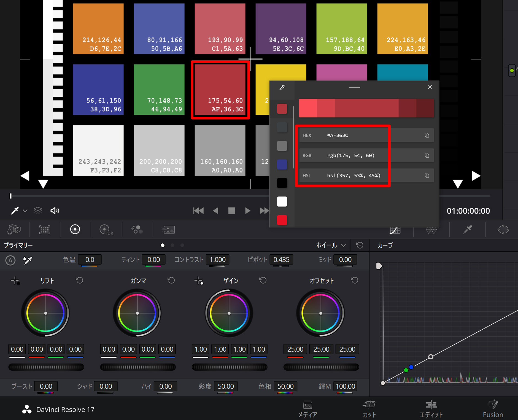
Task: Open the Color Match palette
Action: [x=45, y=230]
